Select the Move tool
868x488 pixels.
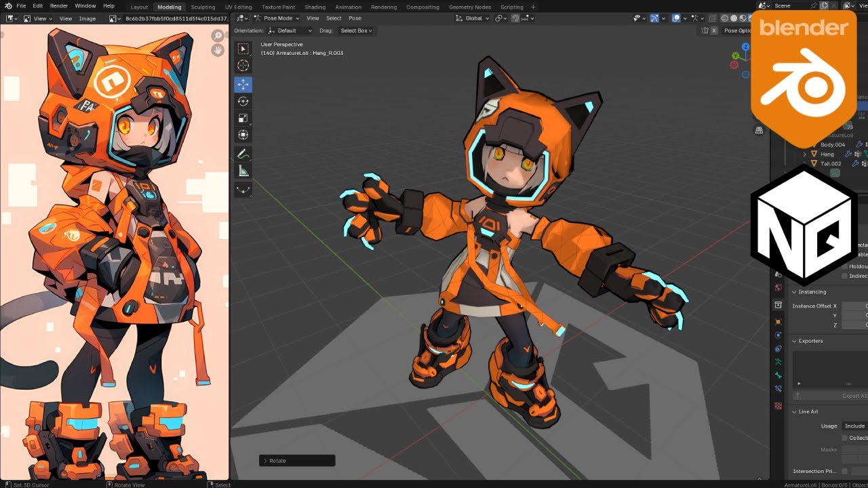coord(243,84)
